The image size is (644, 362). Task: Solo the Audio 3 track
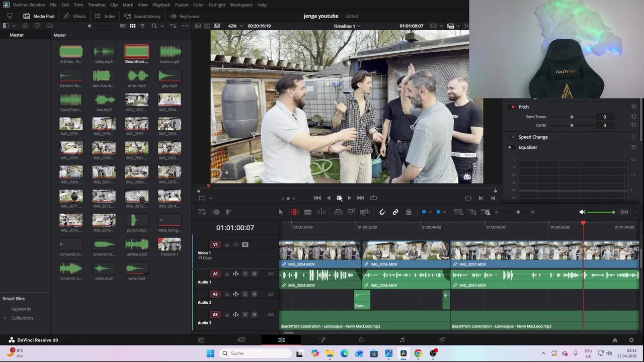pyautogui.click(x=245, y=315)
